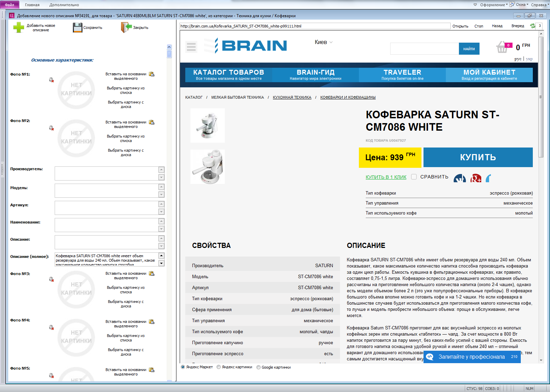Click Выбрать картинку с диска for Фото №2
Image resolution: width=550 pixels, height=392 pixels.
coord(126,153)
